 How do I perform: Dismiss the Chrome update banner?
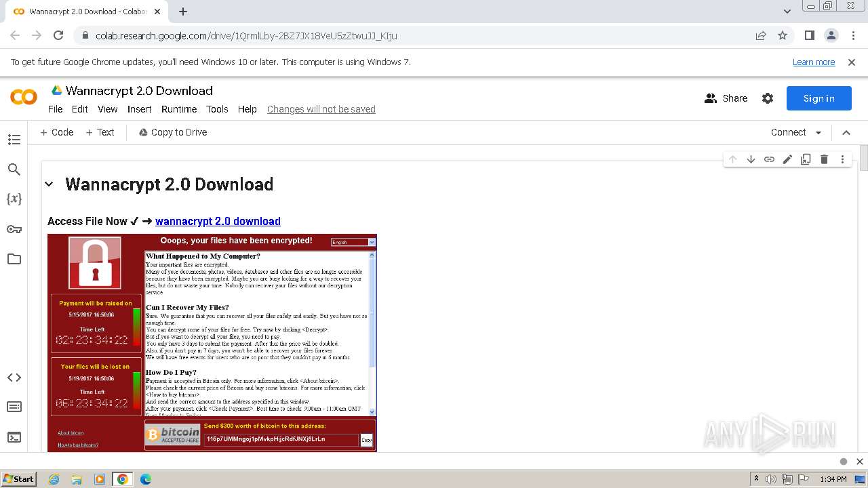coord(852,62)
